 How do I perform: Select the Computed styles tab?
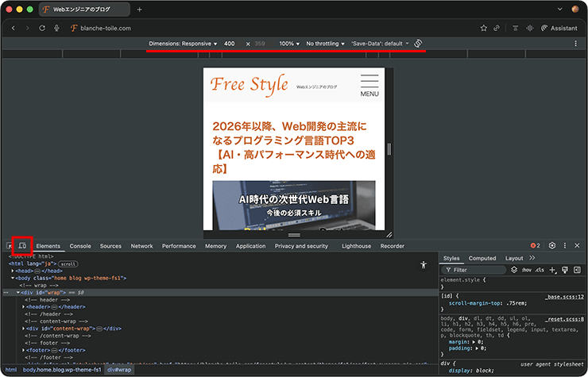tap(482, 258)
